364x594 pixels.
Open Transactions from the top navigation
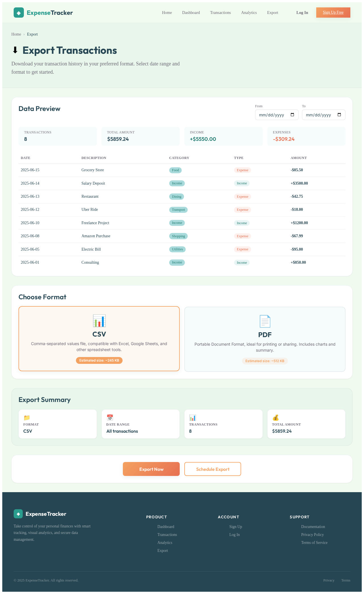pyautogui.click(x=220, y=13)
